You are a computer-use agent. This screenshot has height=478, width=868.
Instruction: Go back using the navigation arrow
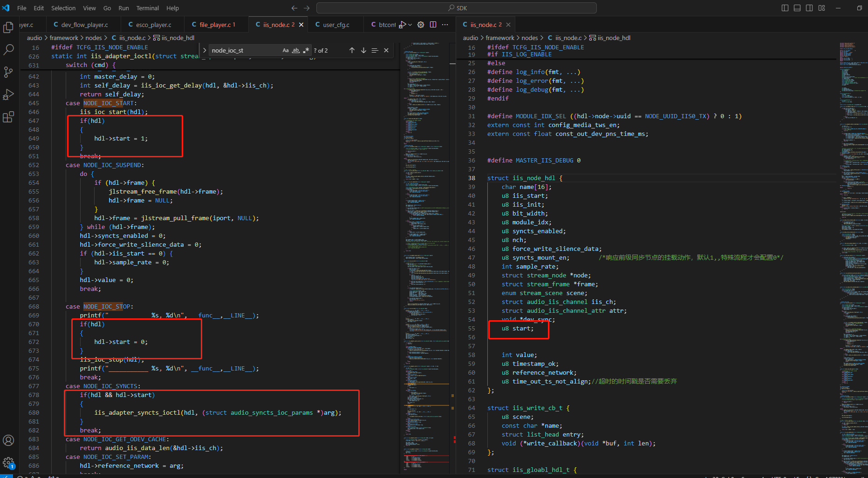point(294,8)
